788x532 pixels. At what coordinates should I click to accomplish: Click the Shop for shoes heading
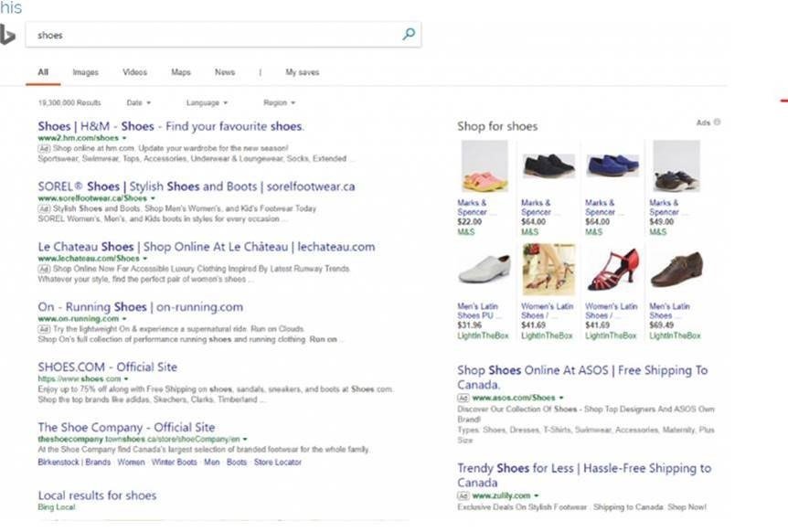[x=497, y=126]
